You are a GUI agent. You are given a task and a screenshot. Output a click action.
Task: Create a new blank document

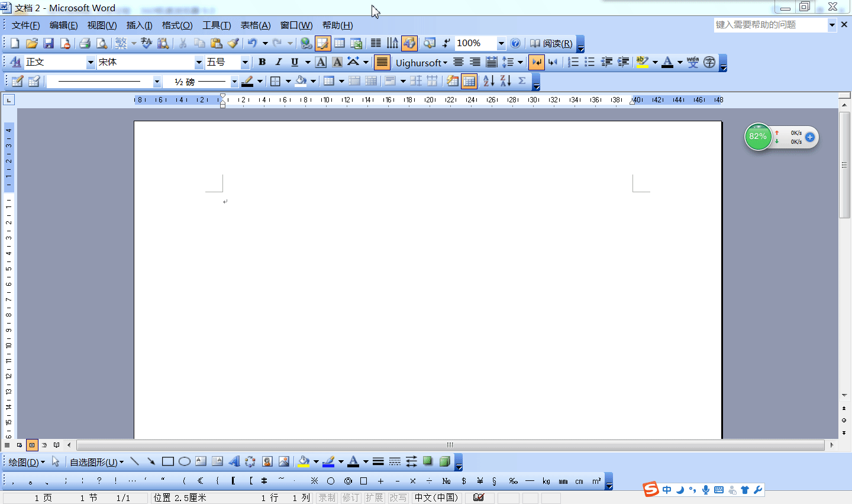pos(15,43)
